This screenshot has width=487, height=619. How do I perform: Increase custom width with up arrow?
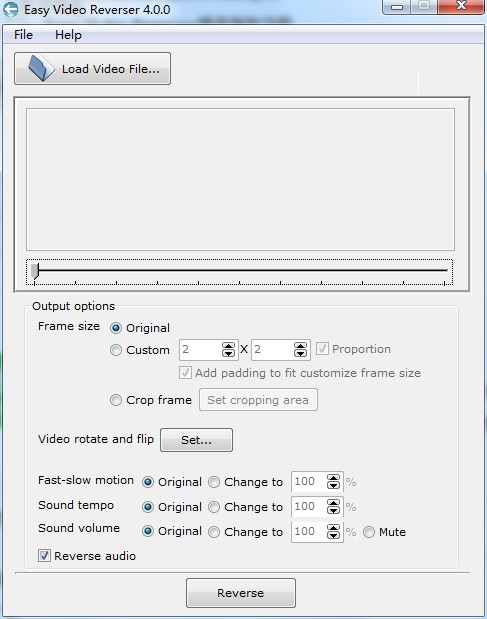tap(228, 346)
